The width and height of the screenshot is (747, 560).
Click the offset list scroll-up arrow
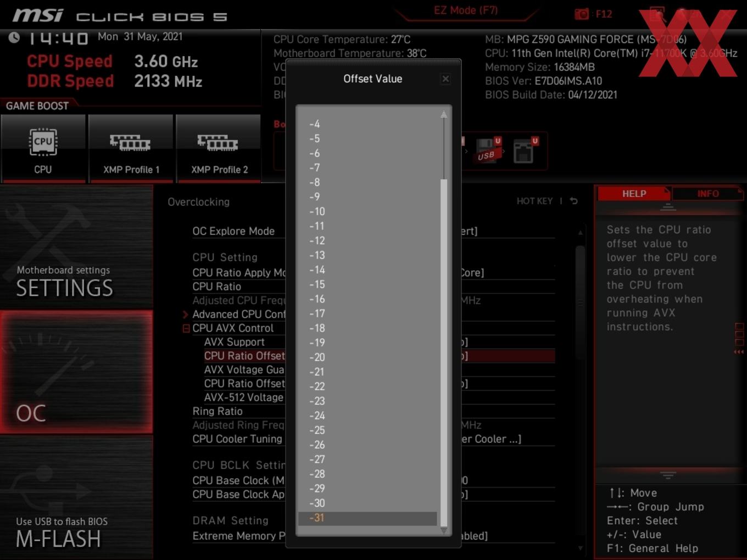(x=444, y=115)
